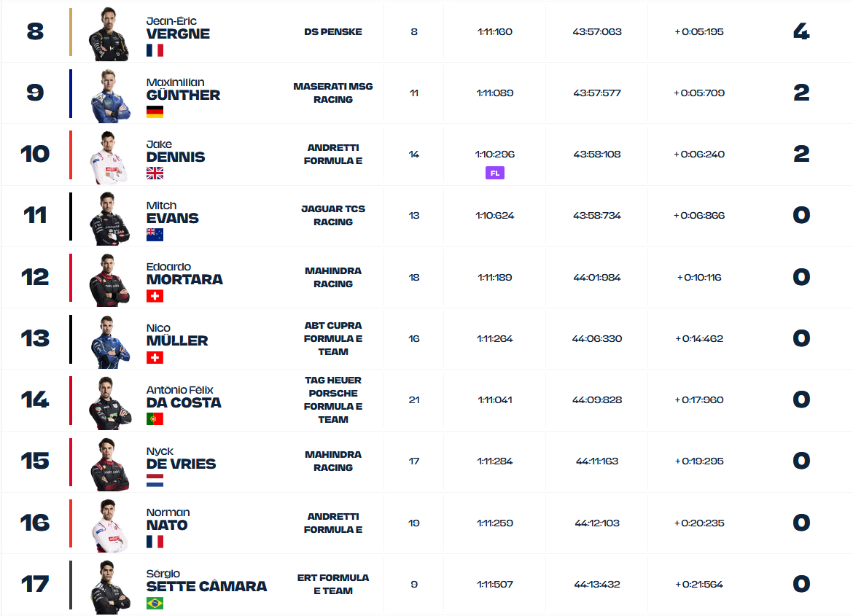The height and width of the screenshot is (616, 853).
Task: Click the ERT Formula E Team name
Action: click(x=332, y=584)
